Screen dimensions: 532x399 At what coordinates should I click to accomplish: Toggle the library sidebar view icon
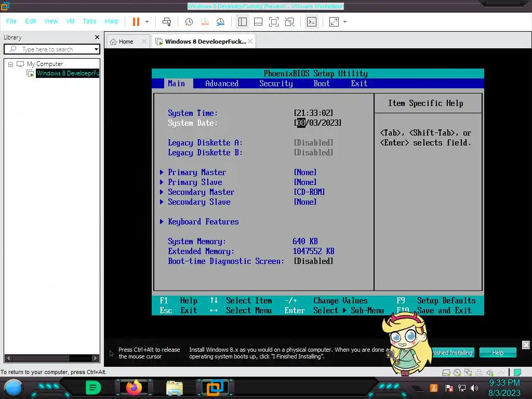point(242,22)
